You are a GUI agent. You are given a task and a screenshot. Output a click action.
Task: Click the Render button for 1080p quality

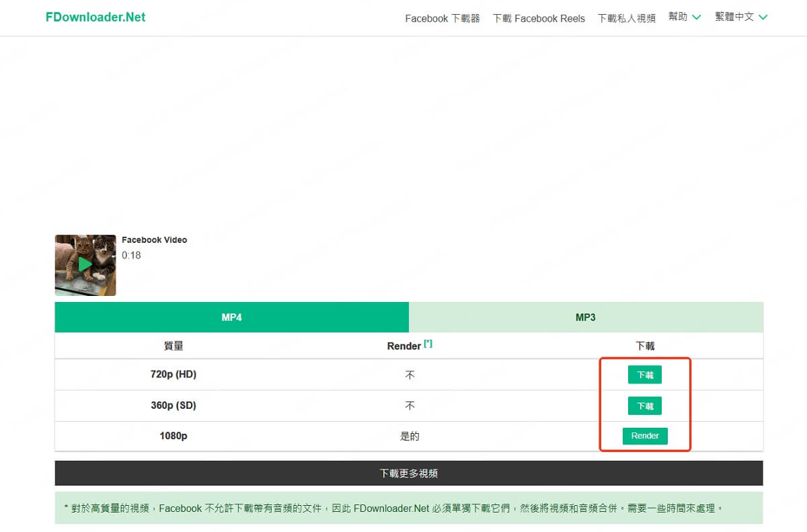(644, 436)
